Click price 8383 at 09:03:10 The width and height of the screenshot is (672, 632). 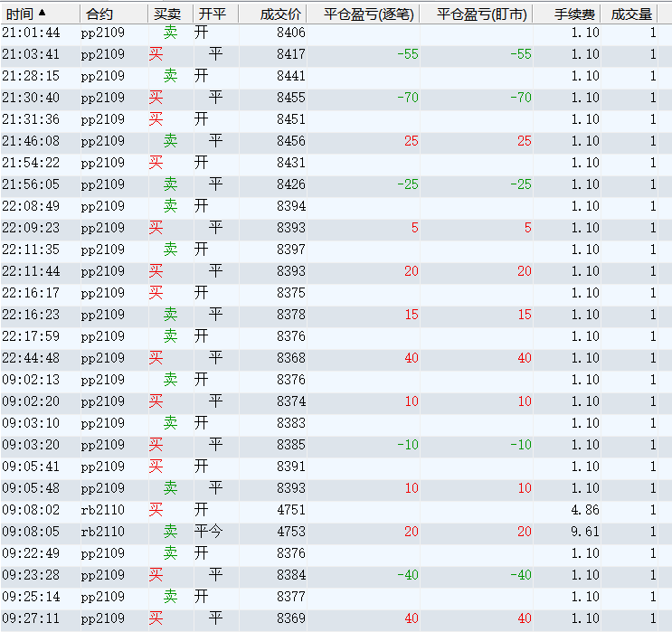[291, 423]
